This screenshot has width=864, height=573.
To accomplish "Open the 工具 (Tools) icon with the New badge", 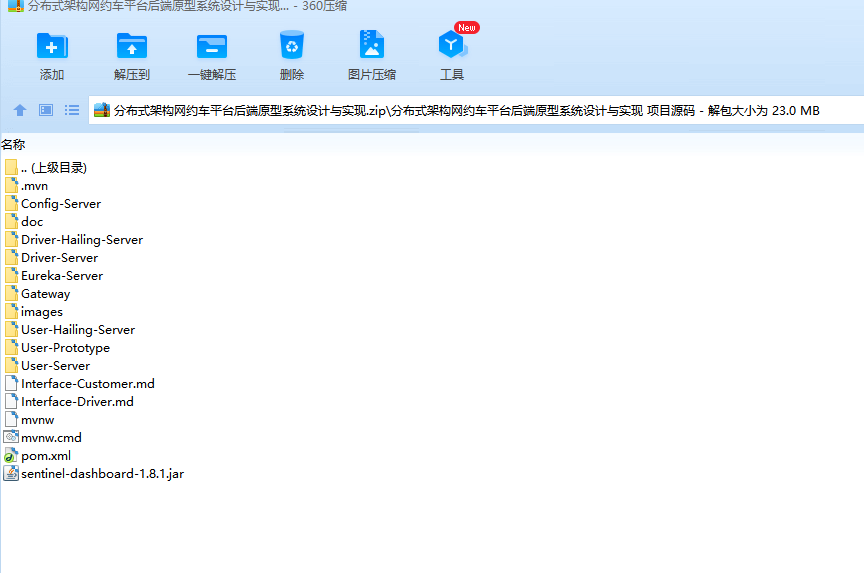I will tap(452, 44).
